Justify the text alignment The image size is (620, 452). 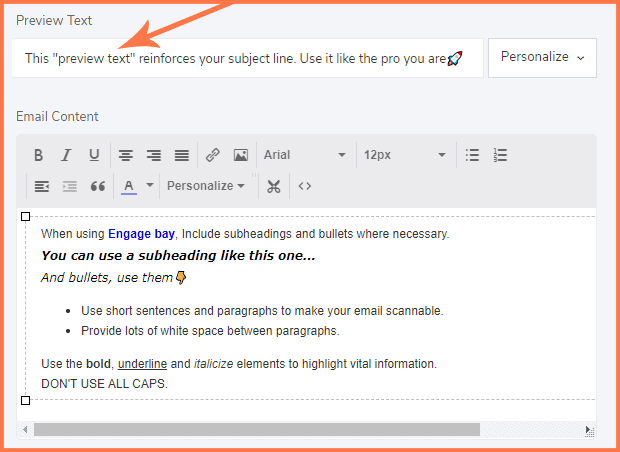point(182,155)
